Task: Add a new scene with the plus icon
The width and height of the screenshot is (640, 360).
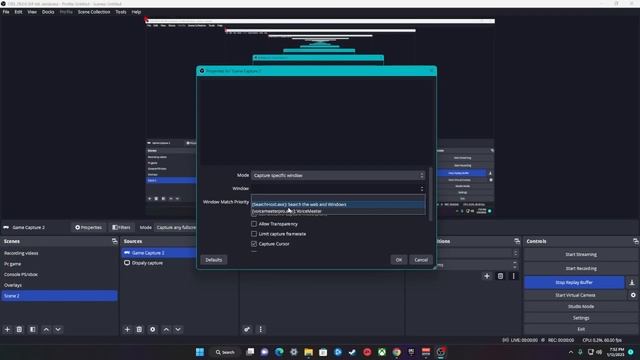Action: pos(7,329)
